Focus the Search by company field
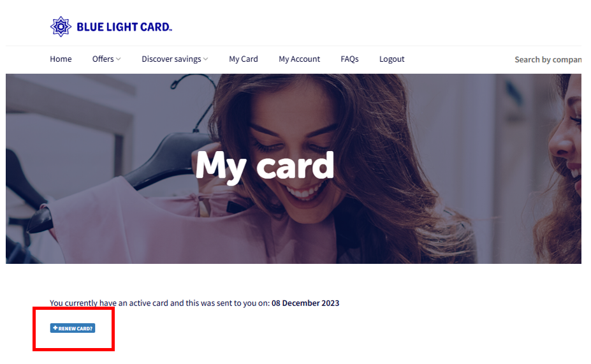This screenshot has width=591, height=364. click(548, 59)
